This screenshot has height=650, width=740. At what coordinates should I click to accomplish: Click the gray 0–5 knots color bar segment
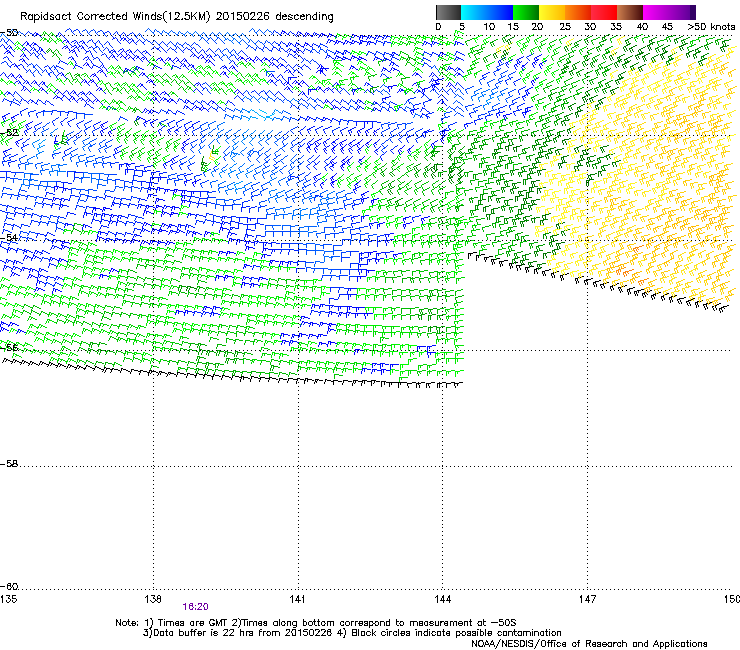448,12
